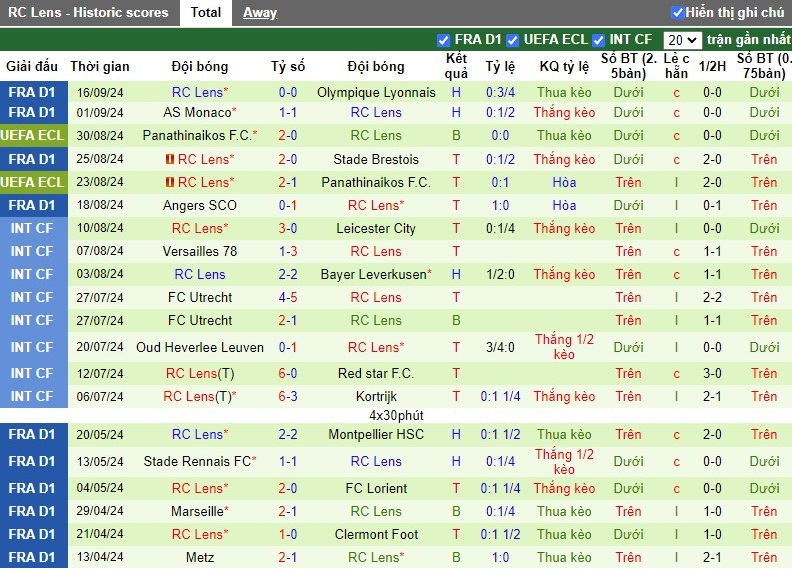Open Metz team link

(200, 557)
